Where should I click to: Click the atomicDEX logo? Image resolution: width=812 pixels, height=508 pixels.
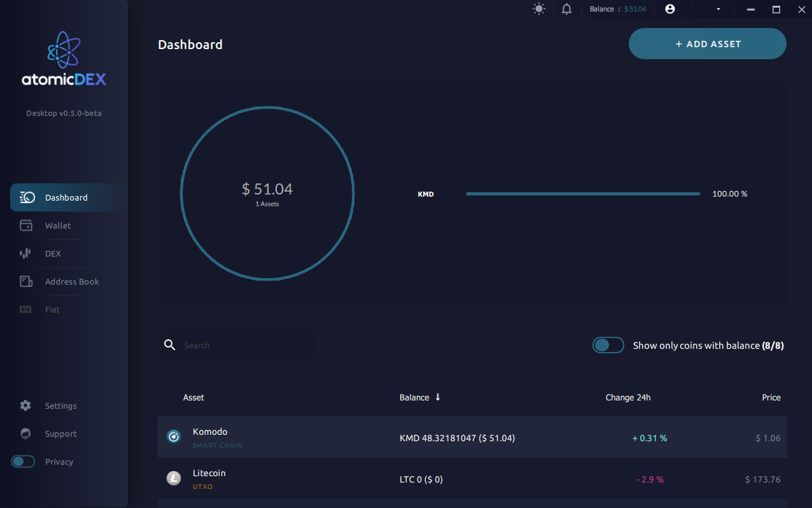[x=64, y=59]
